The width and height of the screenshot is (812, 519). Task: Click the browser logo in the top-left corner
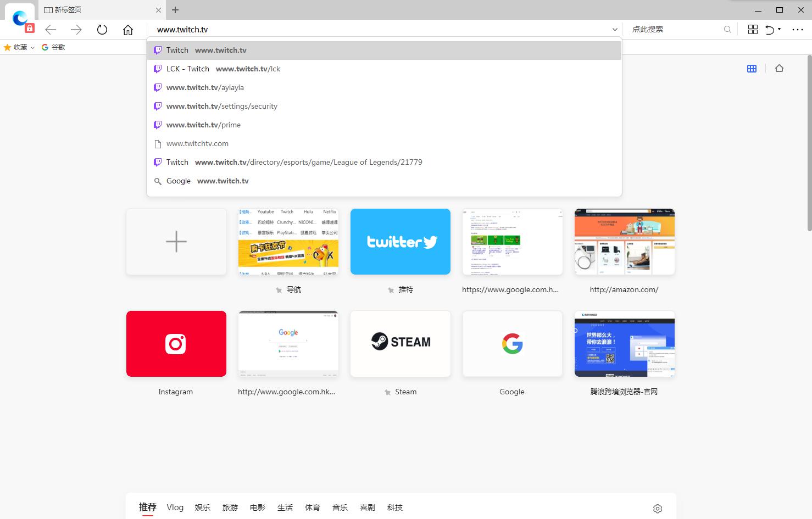(20, 18)
